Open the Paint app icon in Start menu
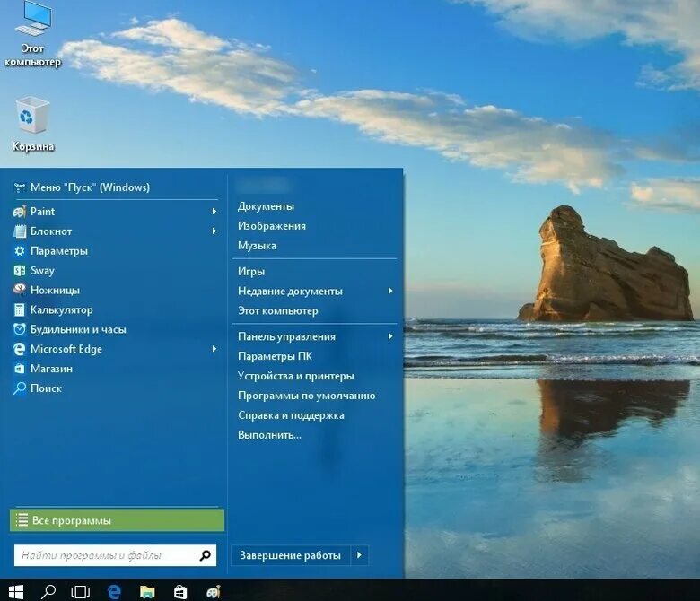The height and width of the screenshot is (601, 700). [x=19, y=212]
